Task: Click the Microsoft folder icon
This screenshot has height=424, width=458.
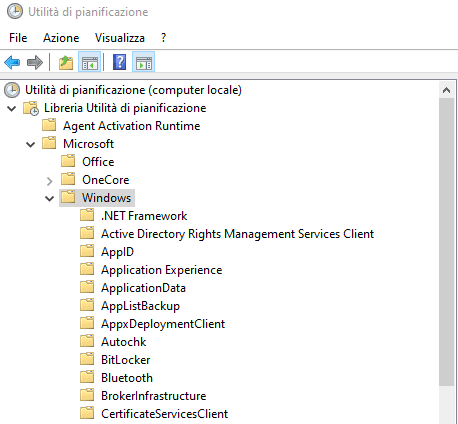Action: coord(49,143)
